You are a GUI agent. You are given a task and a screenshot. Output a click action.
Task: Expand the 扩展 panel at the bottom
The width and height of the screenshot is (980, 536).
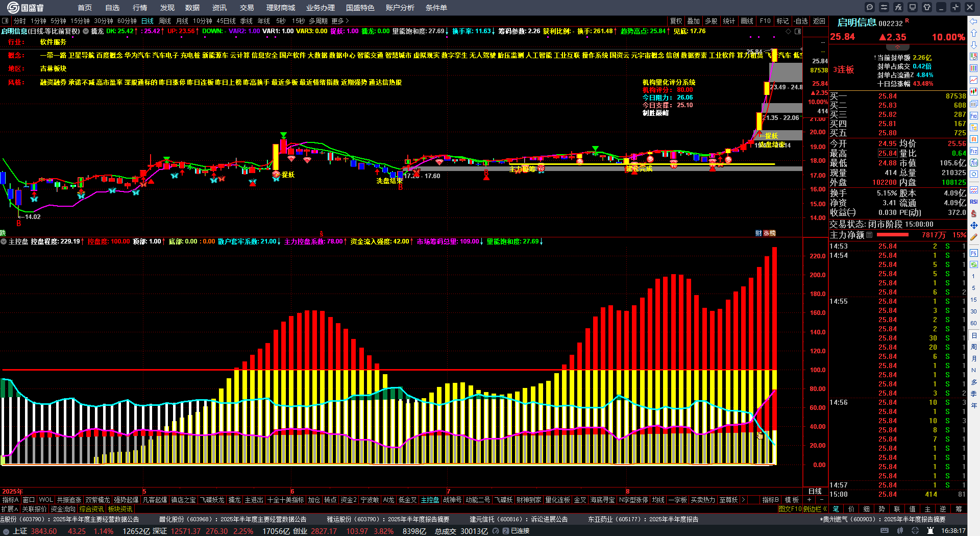coord(10,509)
